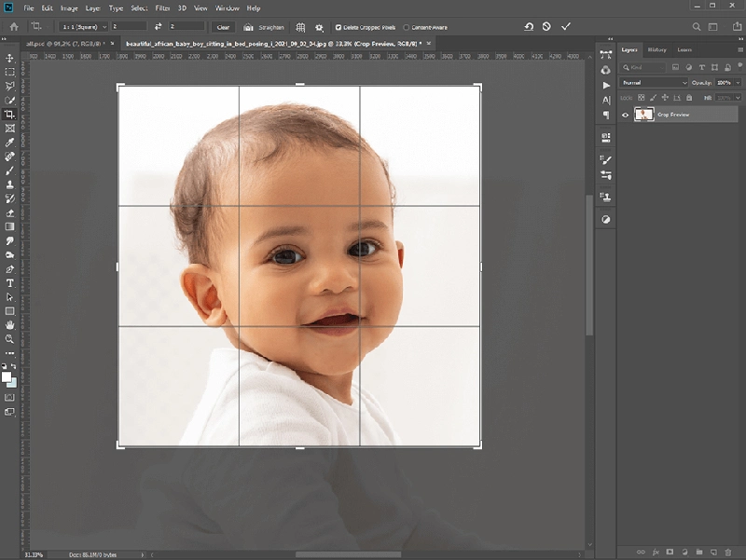Uncheck Delete Cropped Pixels
The height and width of the screenshot is (560, 746).
[338, 28]
